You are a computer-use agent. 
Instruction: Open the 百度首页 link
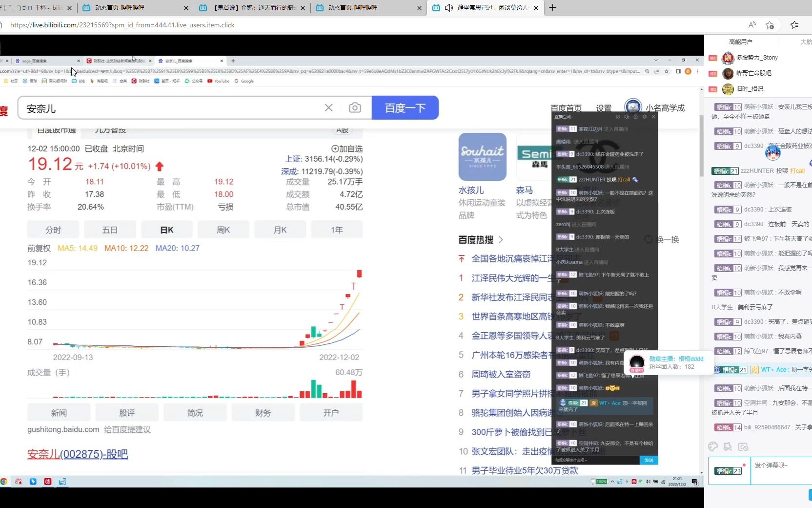click(x=566, y=108)
